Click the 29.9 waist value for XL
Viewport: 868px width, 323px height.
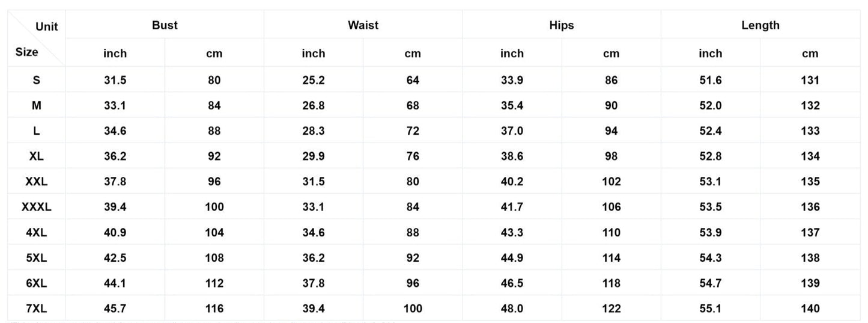click(314, 156)
